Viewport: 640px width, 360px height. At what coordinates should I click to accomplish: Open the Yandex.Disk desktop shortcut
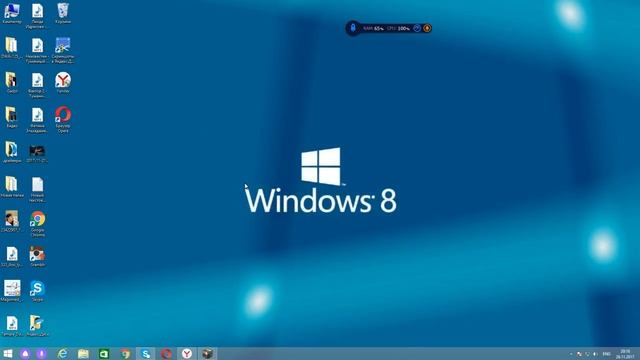click(x=37, y=326)
